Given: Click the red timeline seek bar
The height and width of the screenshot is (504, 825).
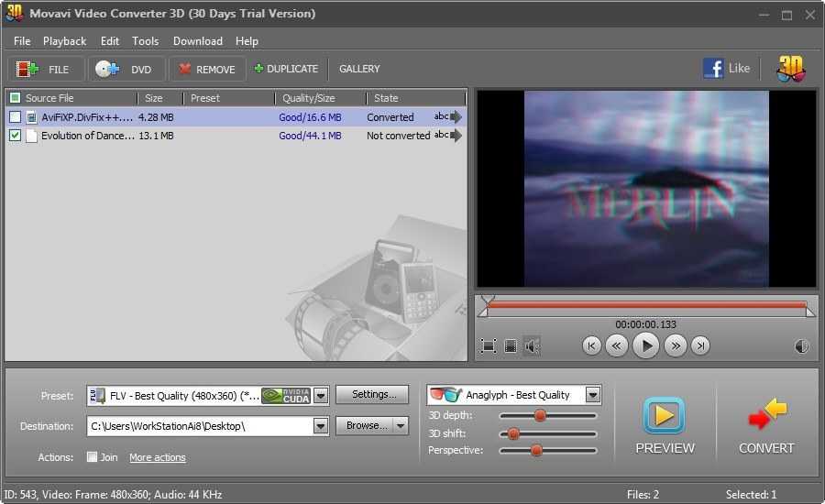Looking at the screenshot, I should pyautogui.click(x=646, y=304).
